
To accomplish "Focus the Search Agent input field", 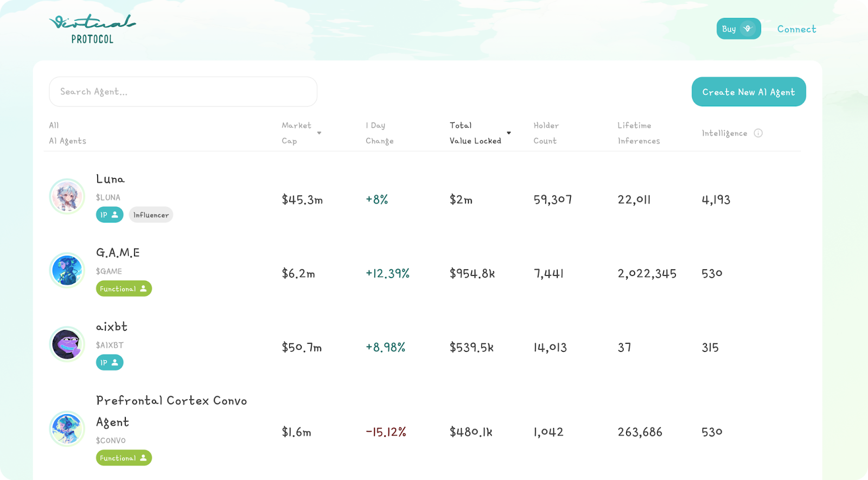I will coord(183,92).
